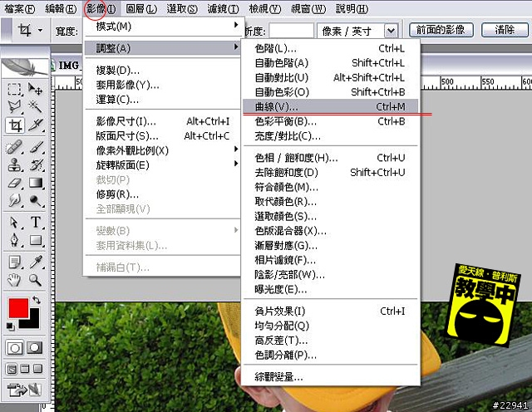Click the red foreground color swatch
This screenshot has height=412, width=532.
17,307
